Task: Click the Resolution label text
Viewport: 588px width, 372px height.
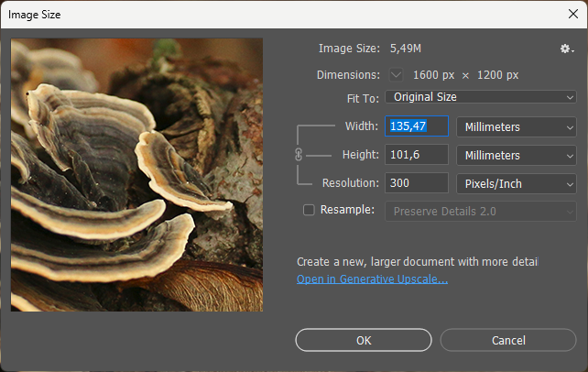Action: point(350,183)
